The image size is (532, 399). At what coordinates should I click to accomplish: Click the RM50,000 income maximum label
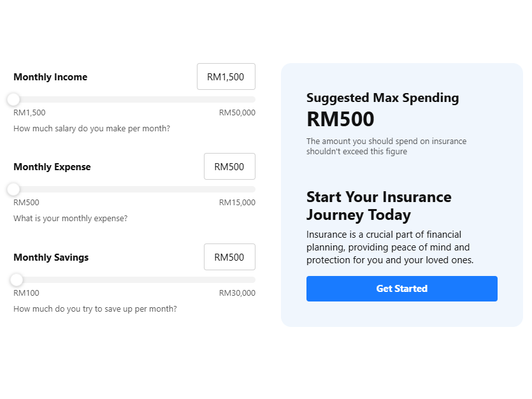click(x=238, y=112)
